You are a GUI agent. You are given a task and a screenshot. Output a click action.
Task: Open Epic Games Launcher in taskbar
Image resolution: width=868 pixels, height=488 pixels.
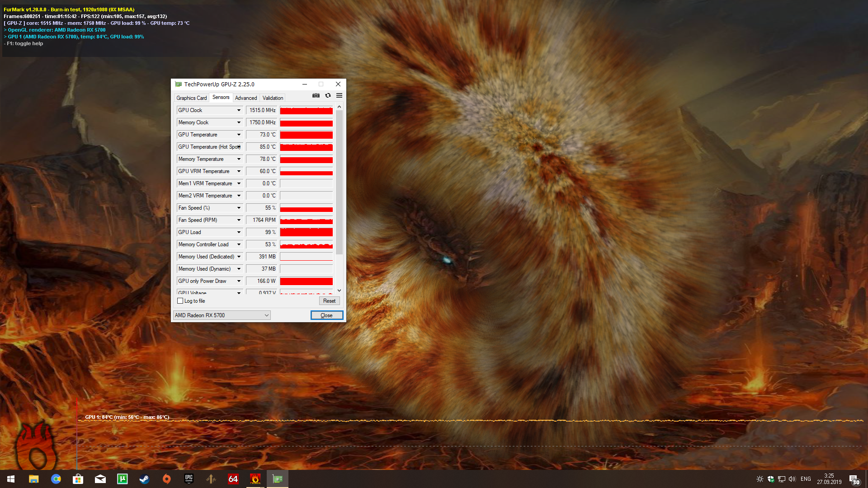click(x=189, y=479)
